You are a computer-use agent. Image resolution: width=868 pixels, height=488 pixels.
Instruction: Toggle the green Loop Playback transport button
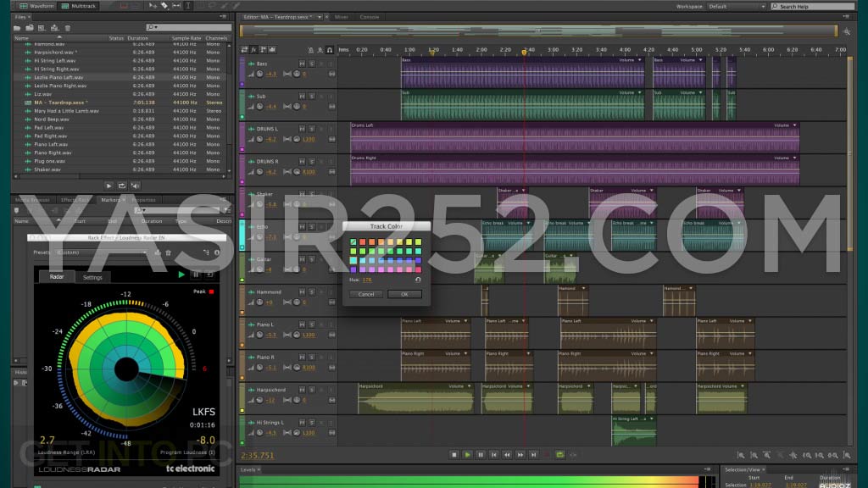coord(560,455)
